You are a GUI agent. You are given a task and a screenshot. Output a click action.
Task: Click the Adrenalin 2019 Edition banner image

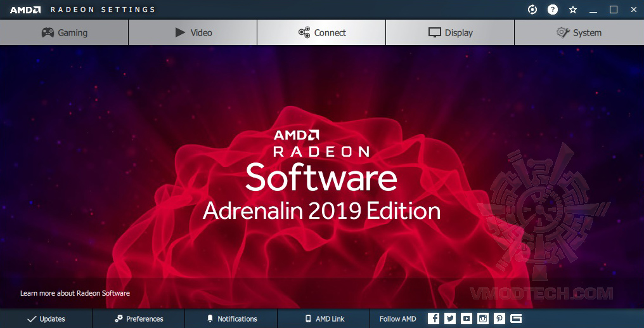322,177
